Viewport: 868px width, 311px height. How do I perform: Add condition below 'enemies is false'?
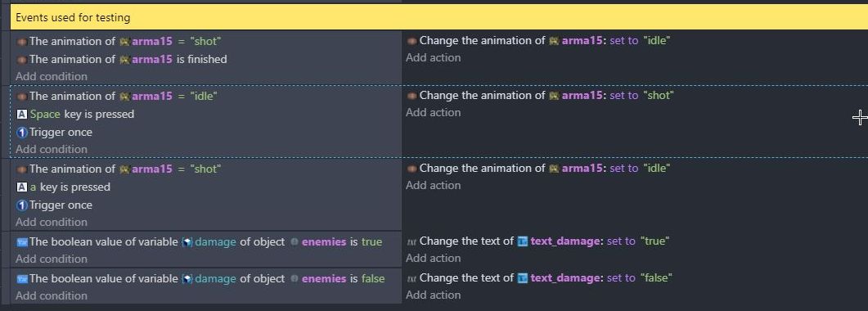click(x=52, y=295)
